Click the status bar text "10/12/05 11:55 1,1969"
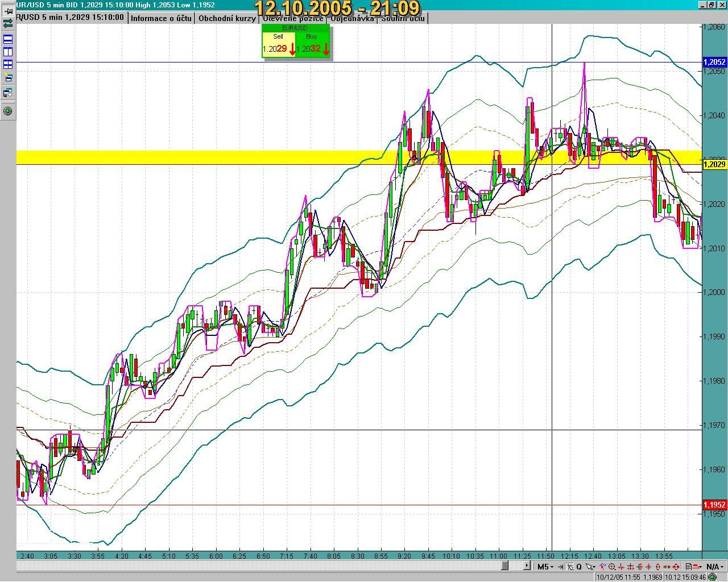728x582 pixels. (x=629, y=577)
